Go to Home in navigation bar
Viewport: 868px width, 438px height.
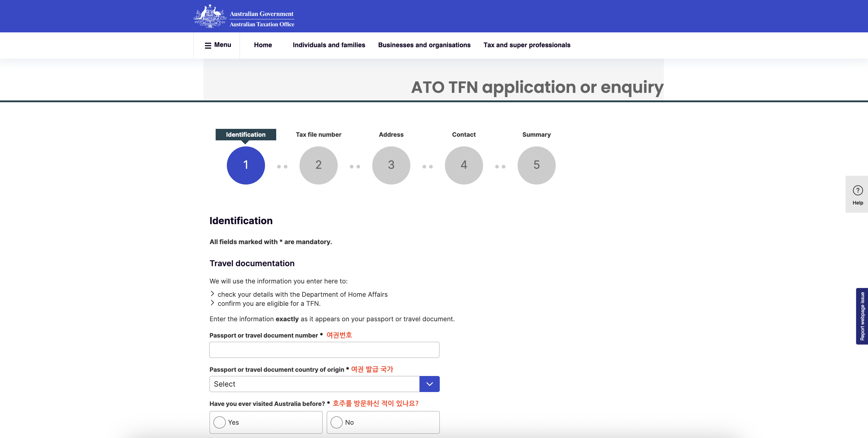coord(263,45)
